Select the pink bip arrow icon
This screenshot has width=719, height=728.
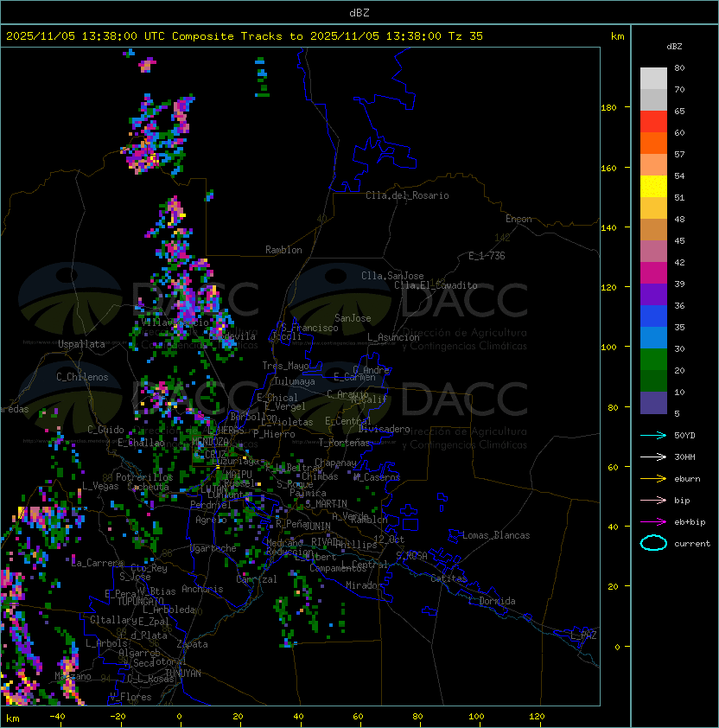(653, 500)
